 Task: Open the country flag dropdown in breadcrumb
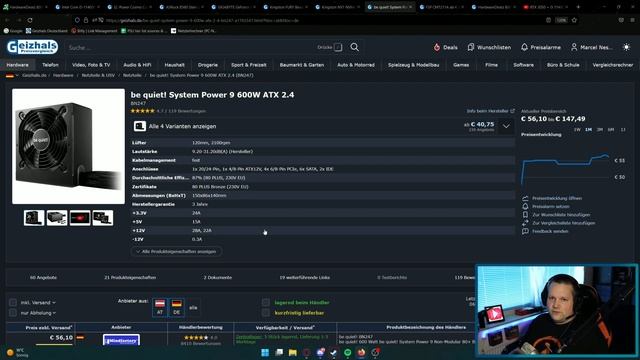[12, 76]
